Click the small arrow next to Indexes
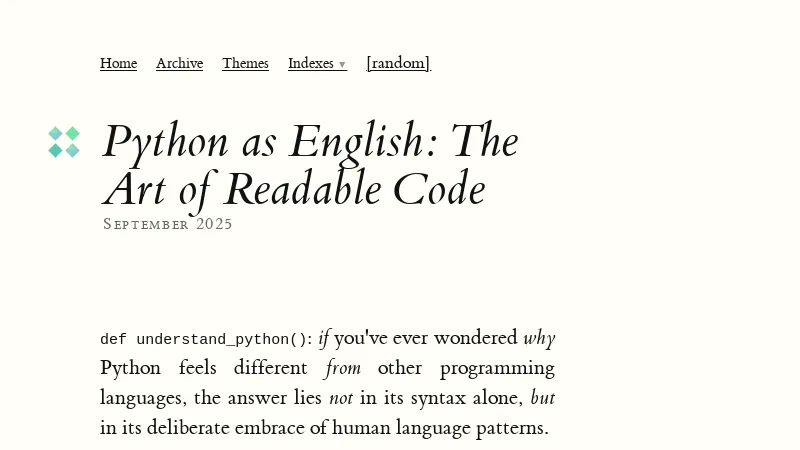 point(342,65)
